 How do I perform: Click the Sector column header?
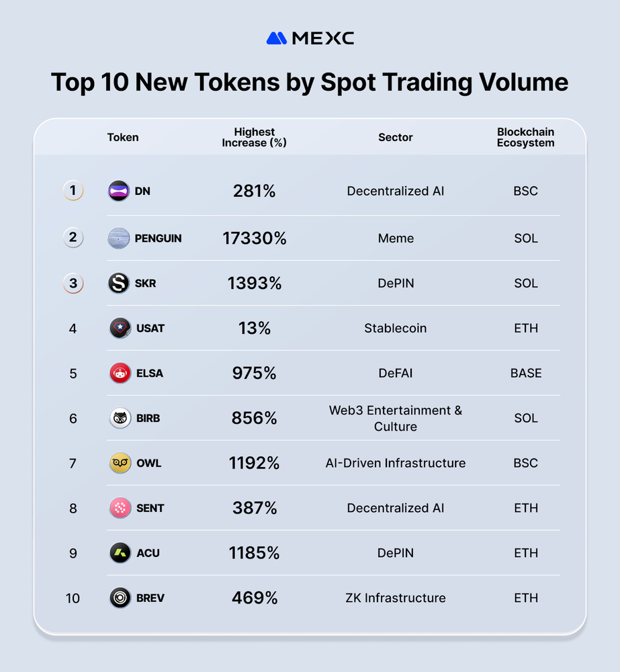tap(396, 137)
